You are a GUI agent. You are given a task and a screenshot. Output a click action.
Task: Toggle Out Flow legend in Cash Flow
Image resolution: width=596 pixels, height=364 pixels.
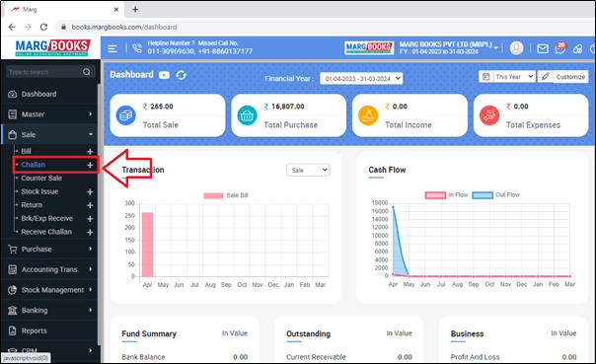(495, 195)
